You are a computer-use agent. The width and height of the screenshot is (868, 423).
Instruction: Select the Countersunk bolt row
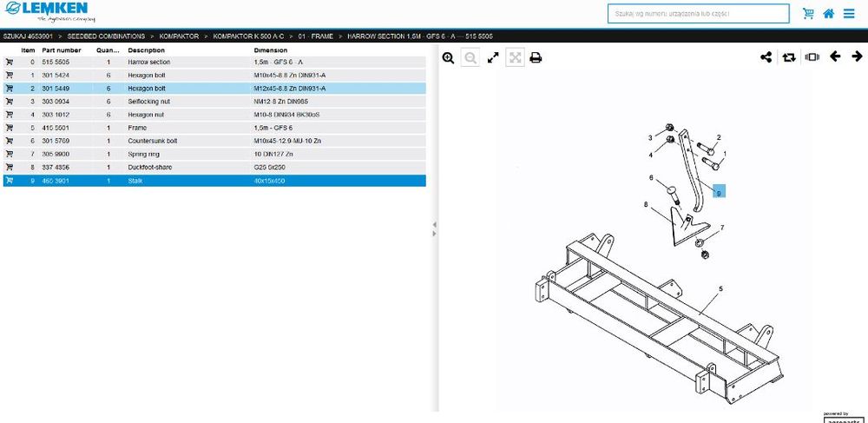pos(214,141)
